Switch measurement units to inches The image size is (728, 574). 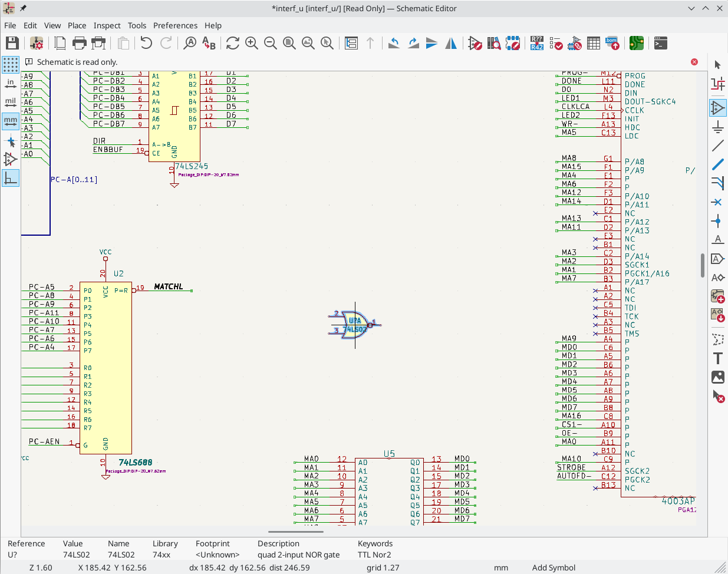[x=11, y=84]
